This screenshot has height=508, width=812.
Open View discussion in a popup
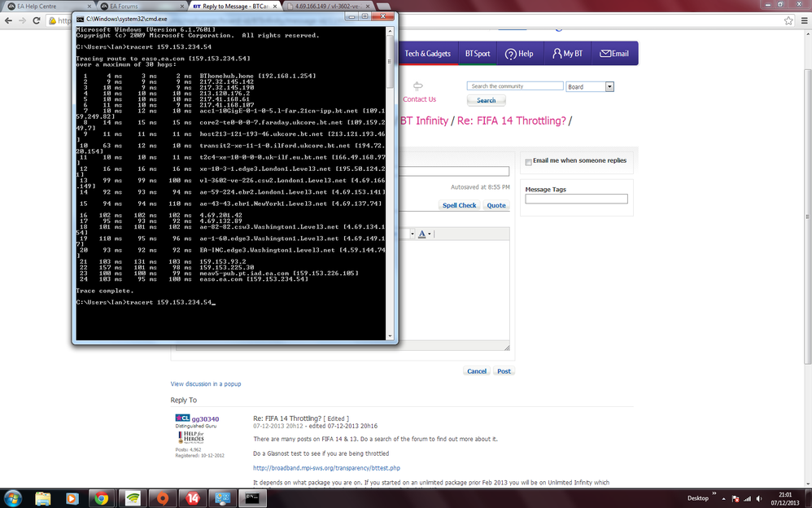click(x=206, y=384)
